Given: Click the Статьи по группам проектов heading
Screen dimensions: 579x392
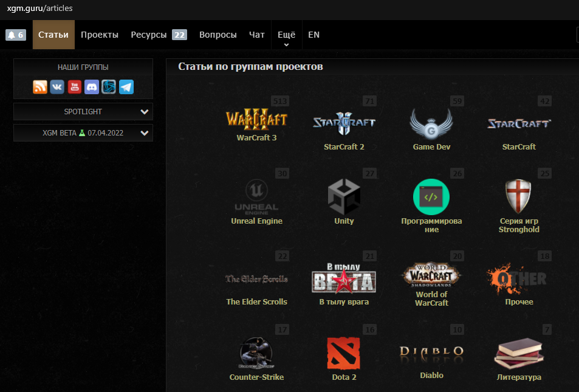Looking at the screenshot, I should [x=250, y=66].
